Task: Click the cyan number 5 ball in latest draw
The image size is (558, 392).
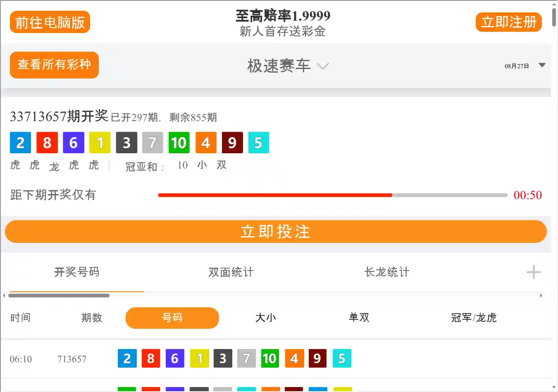Action: point(258,143)
